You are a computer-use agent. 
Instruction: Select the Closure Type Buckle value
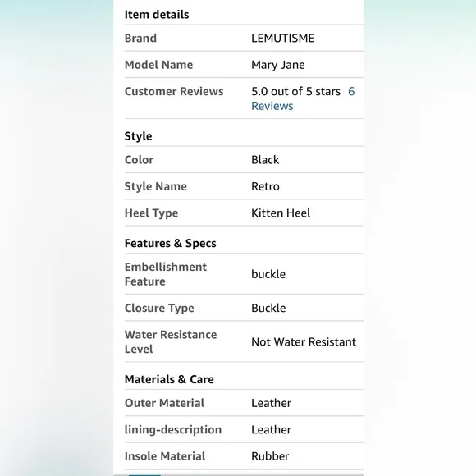pyautogui.click(x=268, y=308)
